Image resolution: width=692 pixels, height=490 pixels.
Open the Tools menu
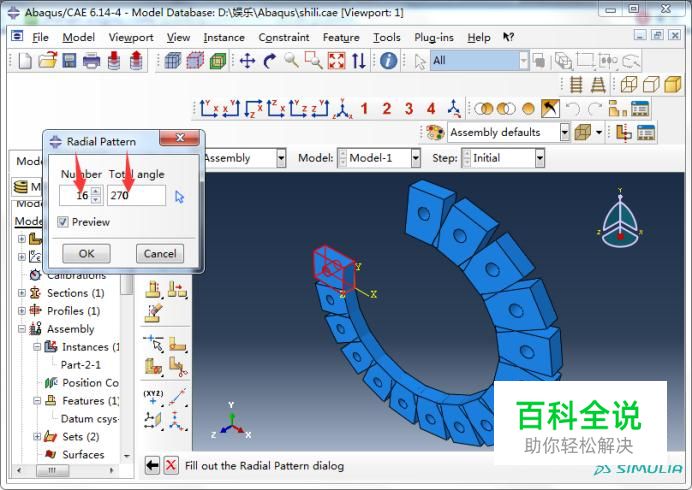click(x=387, y=38)
